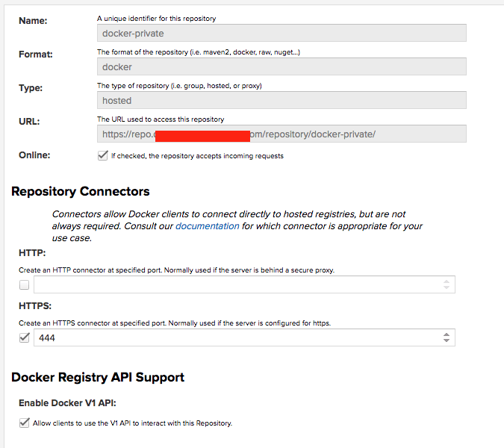The height and width of the screenshot is (448, 504).
Task: Open the documentation link
Action: coord(207,226)
